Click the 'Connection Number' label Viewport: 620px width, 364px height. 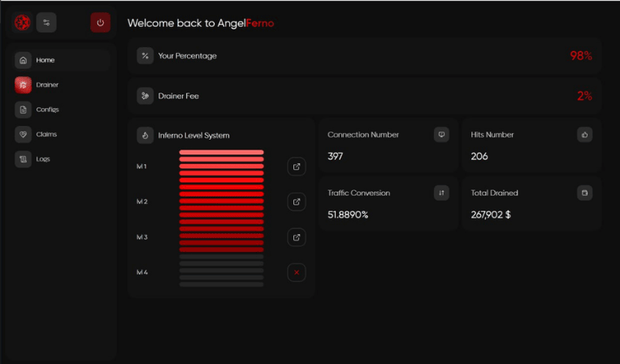pos(363,134)
